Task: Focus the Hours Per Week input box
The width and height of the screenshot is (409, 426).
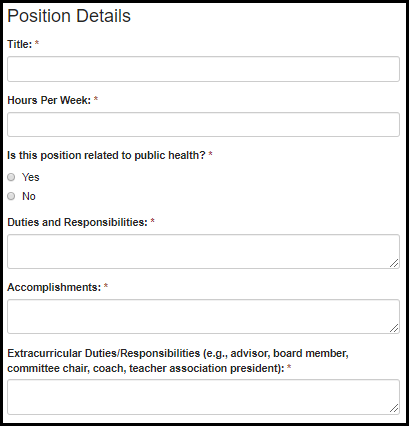Action: [203, 125]
